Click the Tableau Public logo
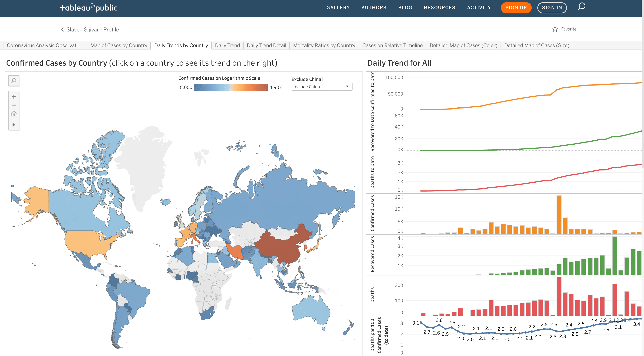 tap(88, 7)
